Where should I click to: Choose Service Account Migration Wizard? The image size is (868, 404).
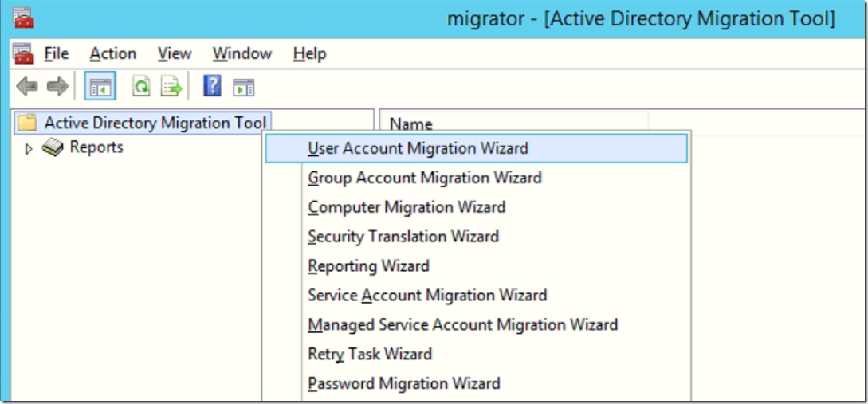point(476,295)
